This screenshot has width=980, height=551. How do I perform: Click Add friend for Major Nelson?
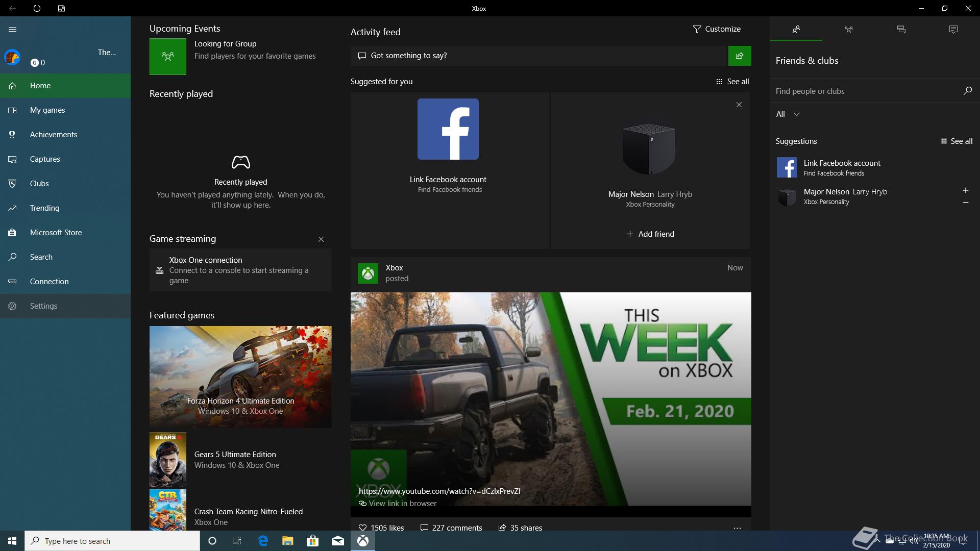650,234
